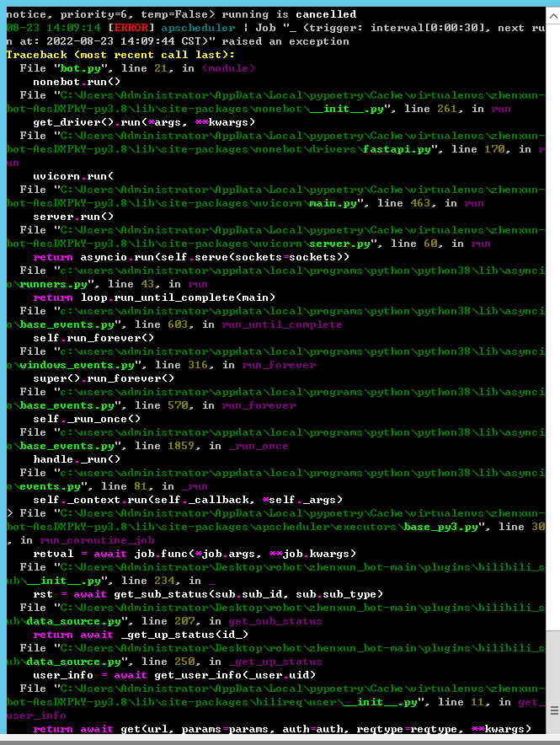The width and height of the screenshot is (560, 745).
Task: Click the fastapi.py file name
Action: click(397, 149)
